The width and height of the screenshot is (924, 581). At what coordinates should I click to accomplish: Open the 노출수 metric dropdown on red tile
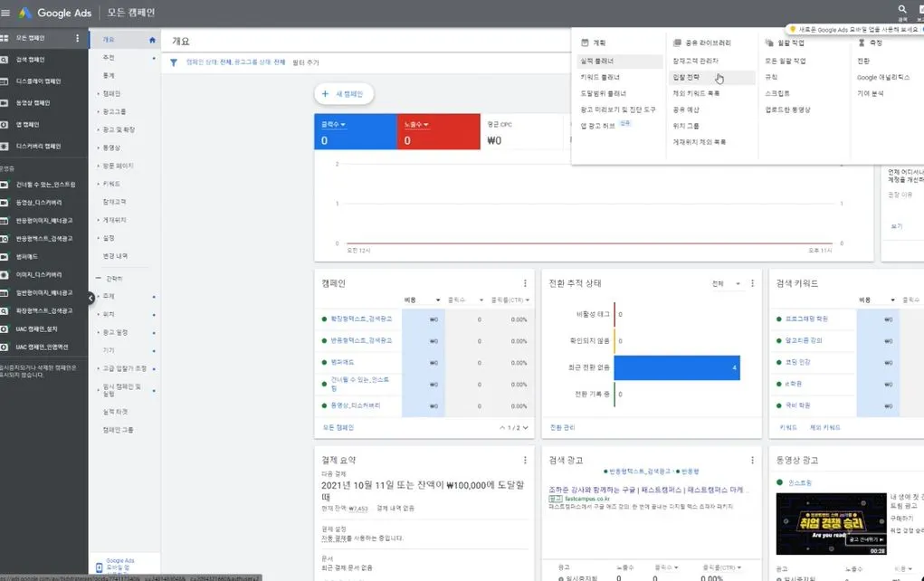point(416,125)
